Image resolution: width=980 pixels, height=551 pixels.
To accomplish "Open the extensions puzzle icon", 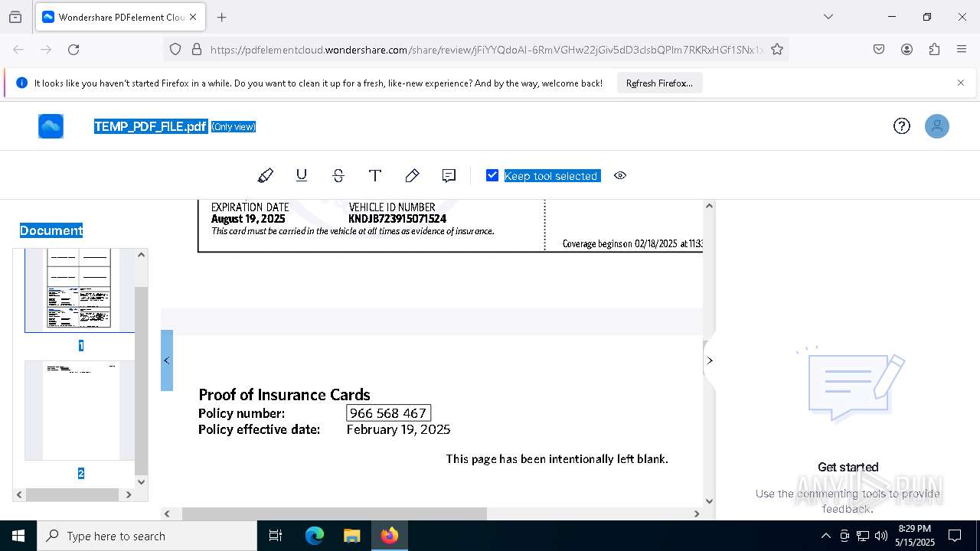I will click(934, 49).
